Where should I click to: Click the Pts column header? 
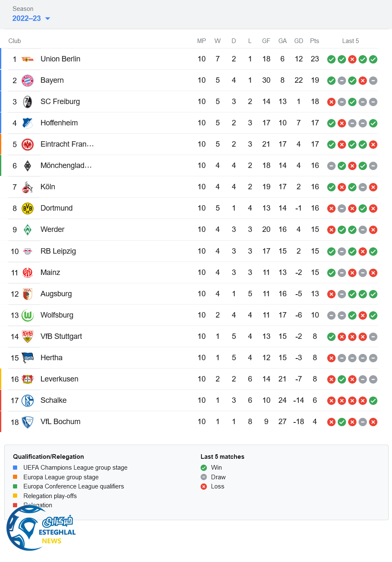315,41
